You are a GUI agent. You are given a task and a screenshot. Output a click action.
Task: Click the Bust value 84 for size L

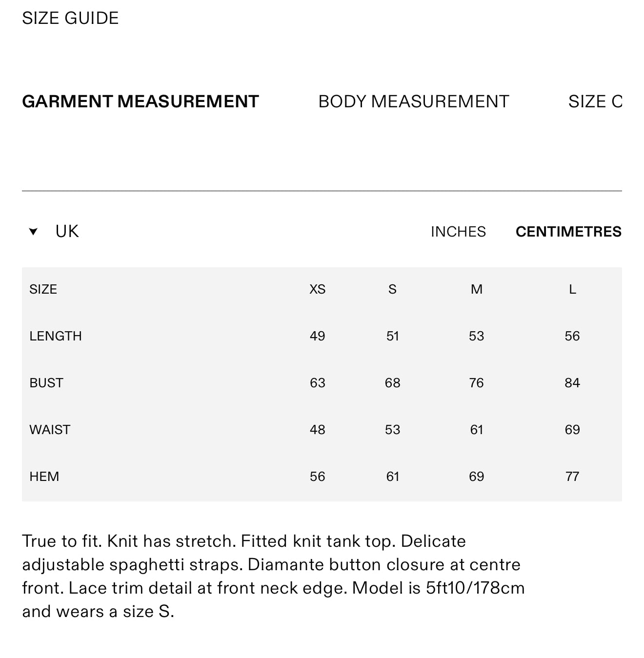pos(572,383)
